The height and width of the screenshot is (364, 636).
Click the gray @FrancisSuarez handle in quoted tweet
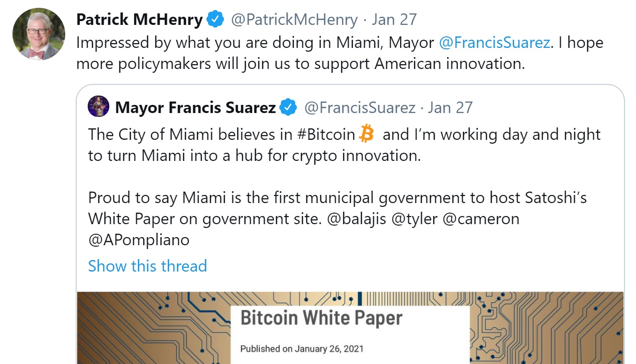tap(360, 107)
